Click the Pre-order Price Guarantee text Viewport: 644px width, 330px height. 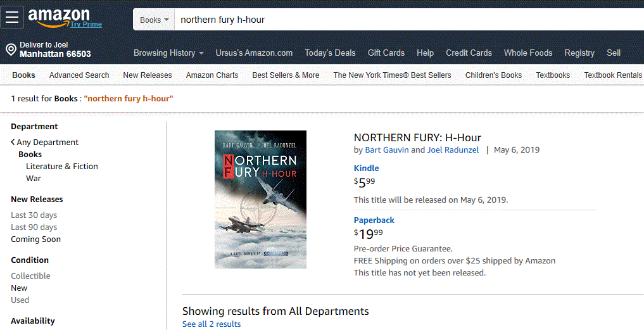pos(403,249)
